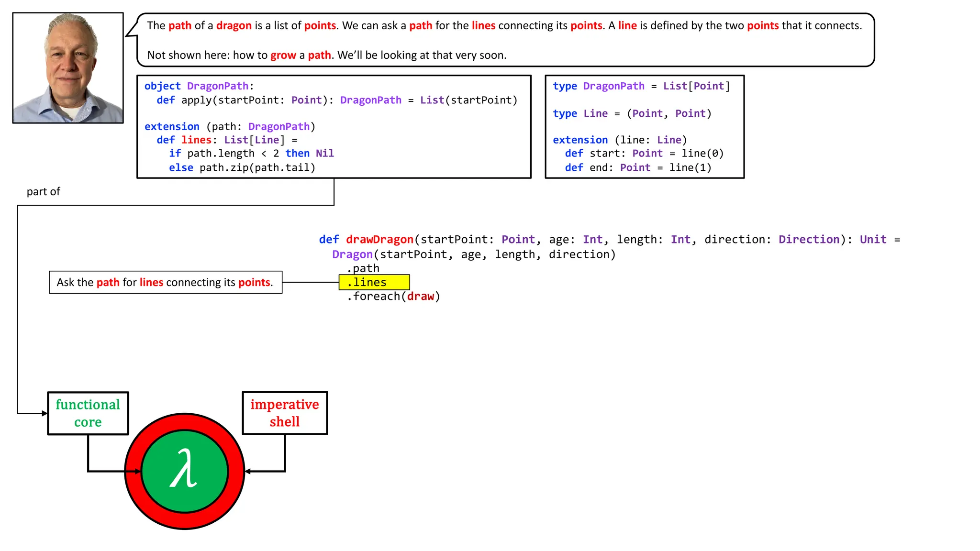Click the green lambda circle
The image size is (980, 551).
tap(185, 471)
